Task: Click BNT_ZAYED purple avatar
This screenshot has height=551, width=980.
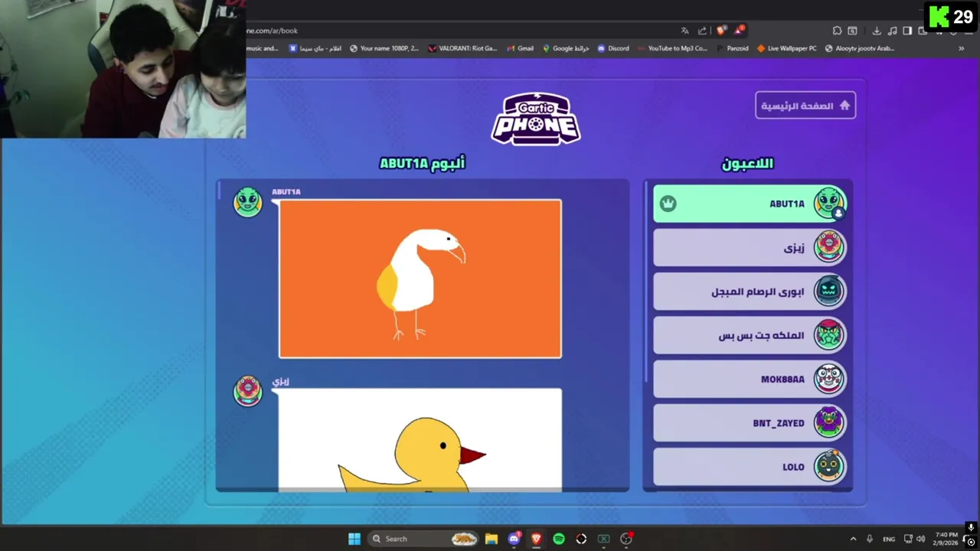Action: [828, 422]
